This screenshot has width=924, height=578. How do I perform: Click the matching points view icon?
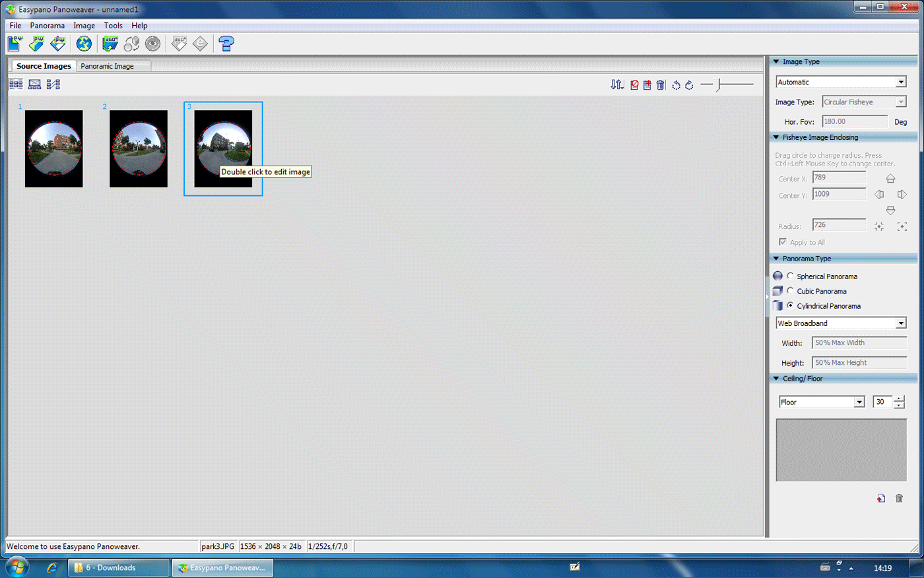(53, 84)
